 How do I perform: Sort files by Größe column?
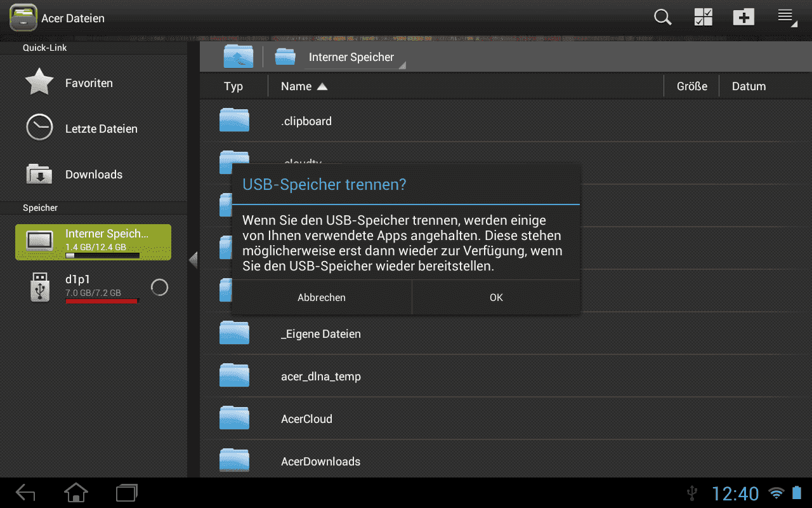click(691, 86)
